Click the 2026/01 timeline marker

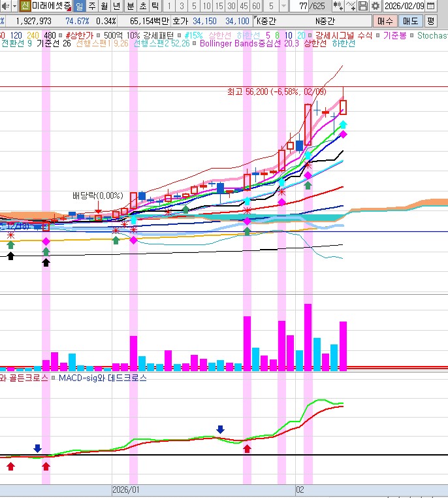pyautogui.click(x=126, y=490)
